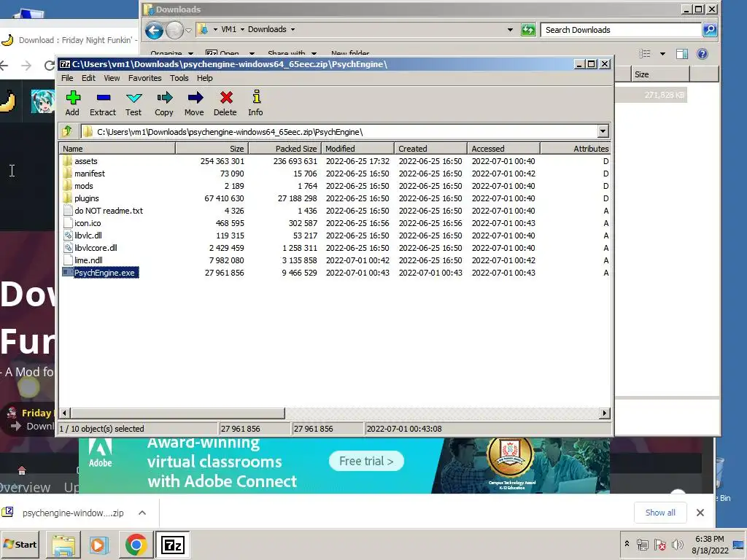
Task: Open the Explorer views dropdown arrow
Action: click(662, 54)
